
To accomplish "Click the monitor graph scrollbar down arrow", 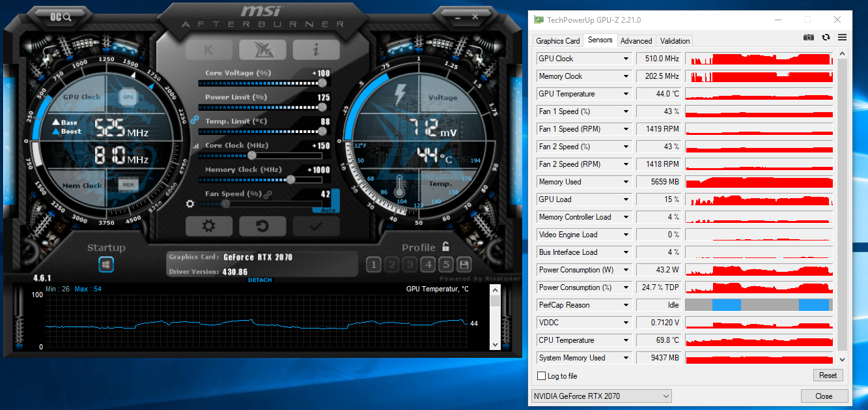I will [x=495, y=345].
